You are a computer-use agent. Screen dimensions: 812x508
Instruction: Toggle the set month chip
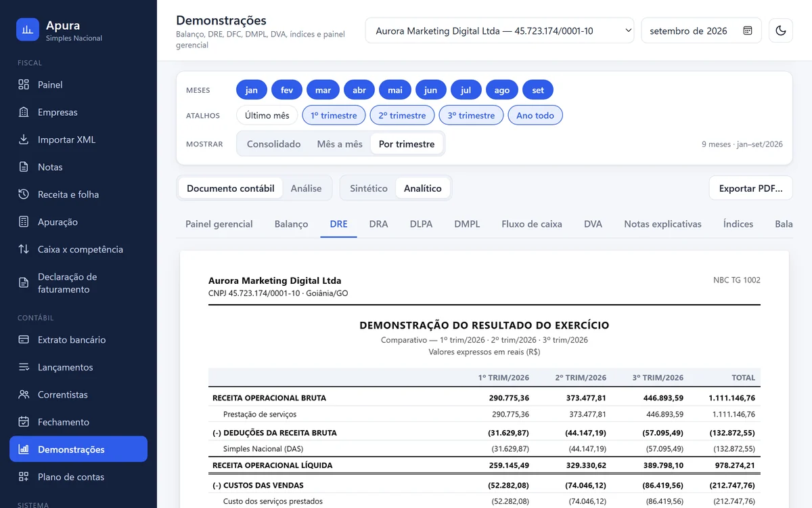(538, 90)
